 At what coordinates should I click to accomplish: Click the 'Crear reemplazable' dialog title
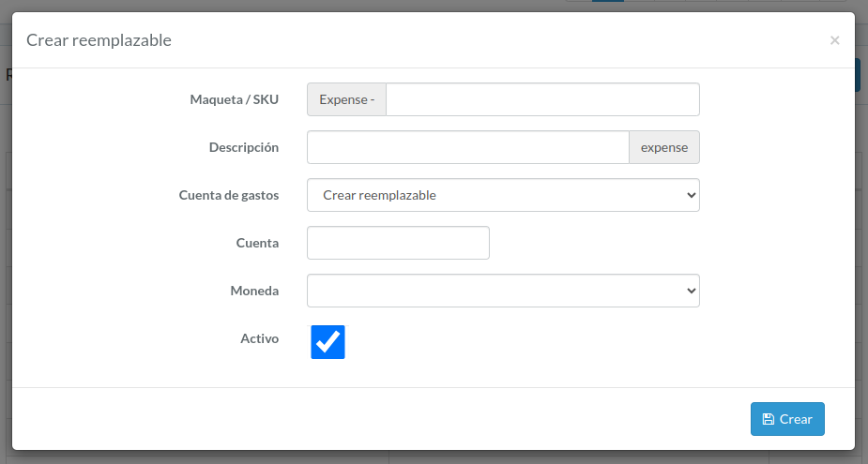[x=99, y=40]
